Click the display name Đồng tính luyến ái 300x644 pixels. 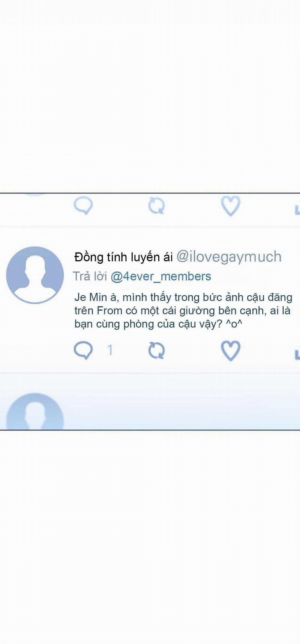tap(124, 257)
